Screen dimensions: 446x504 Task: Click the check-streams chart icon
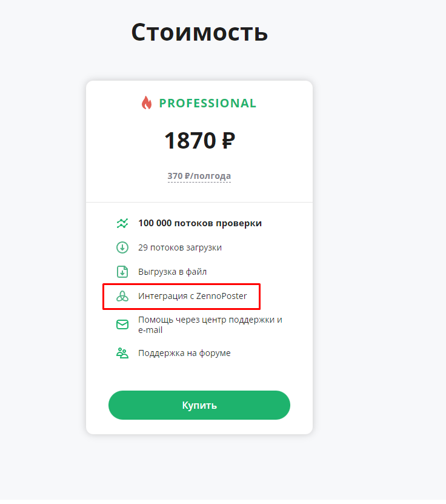tap(122, 223)
